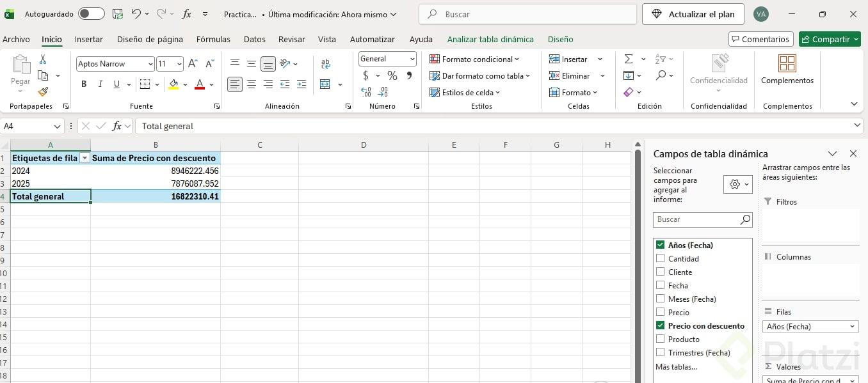
Task: Click the Save icon in title bar
Action: pos(118,14)
